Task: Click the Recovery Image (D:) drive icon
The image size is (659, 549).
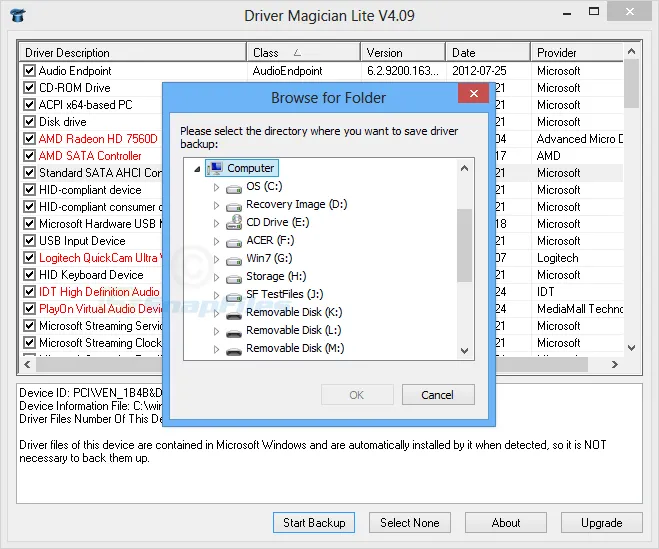Action: 234,207
